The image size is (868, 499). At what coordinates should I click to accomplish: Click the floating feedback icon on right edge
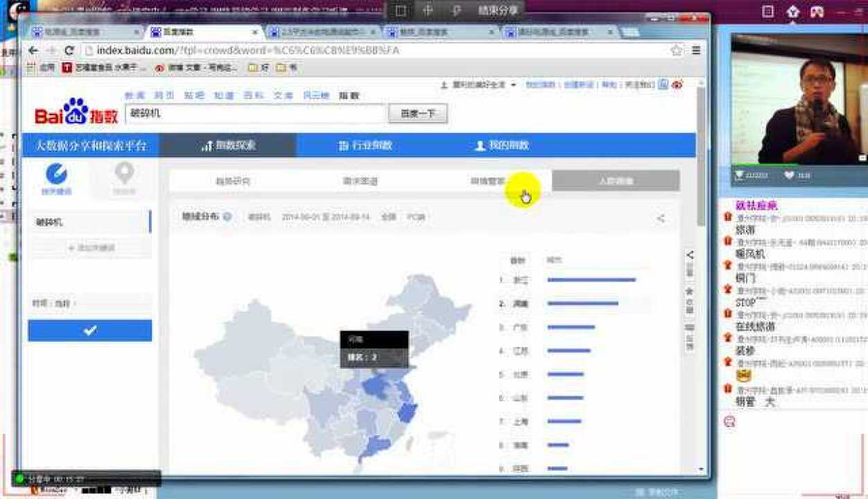click(x=690, y=327)
